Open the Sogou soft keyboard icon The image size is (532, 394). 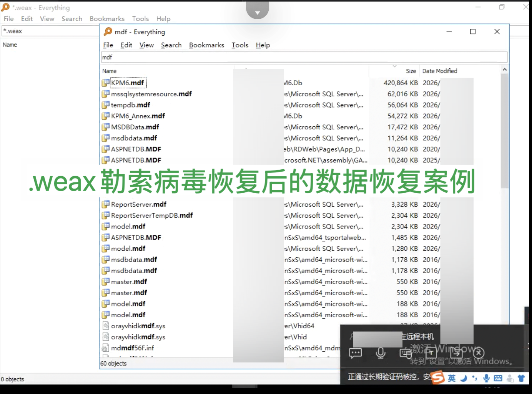coord(498,378)
